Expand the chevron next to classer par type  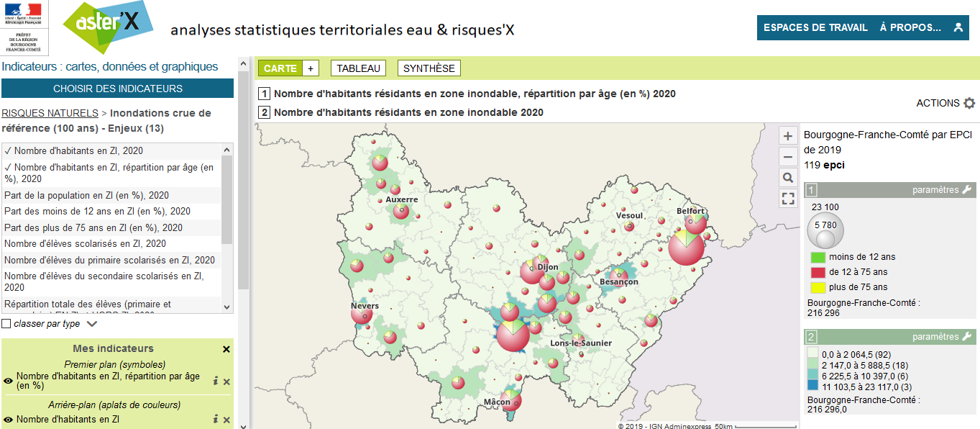coord(92,324)
